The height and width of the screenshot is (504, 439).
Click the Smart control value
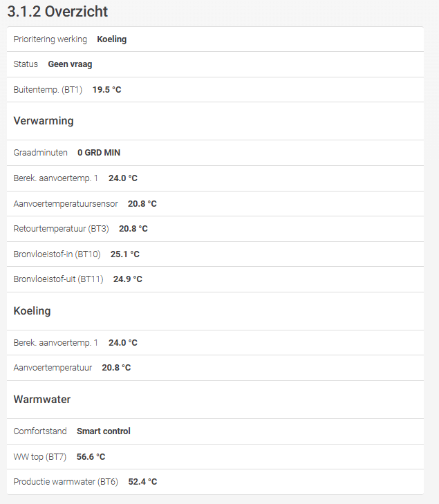[104, 431]
